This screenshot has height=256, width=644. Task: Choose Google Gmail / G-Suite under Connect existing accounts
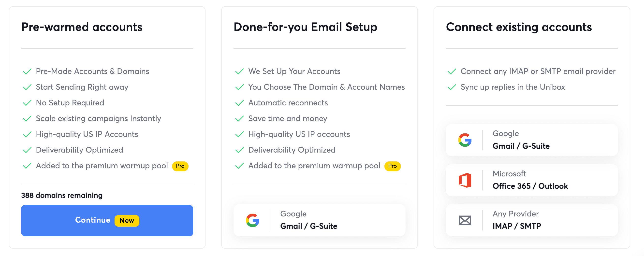coord(531,140)
